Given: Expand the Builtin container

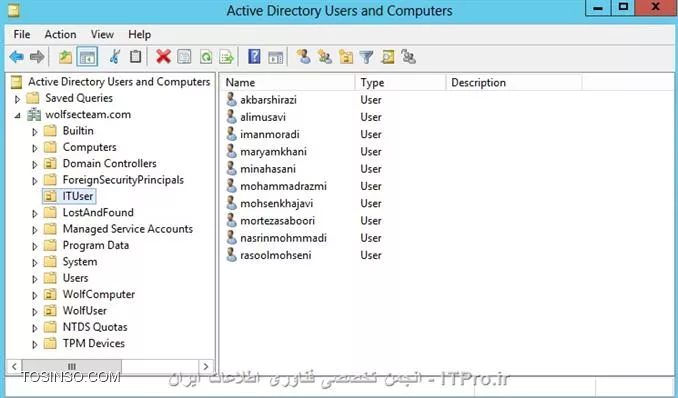Looking at the screenshot, I should [35, 132].
